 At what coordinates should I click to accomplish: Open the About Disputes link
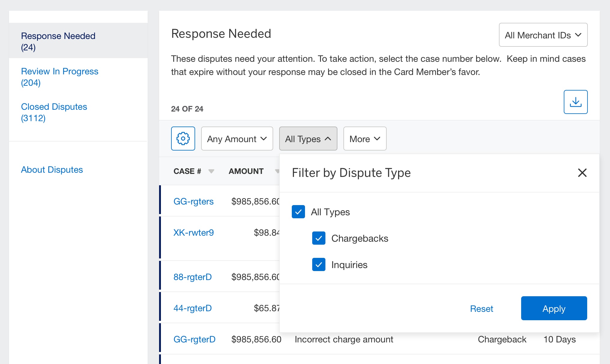click(x=52, y=170)
